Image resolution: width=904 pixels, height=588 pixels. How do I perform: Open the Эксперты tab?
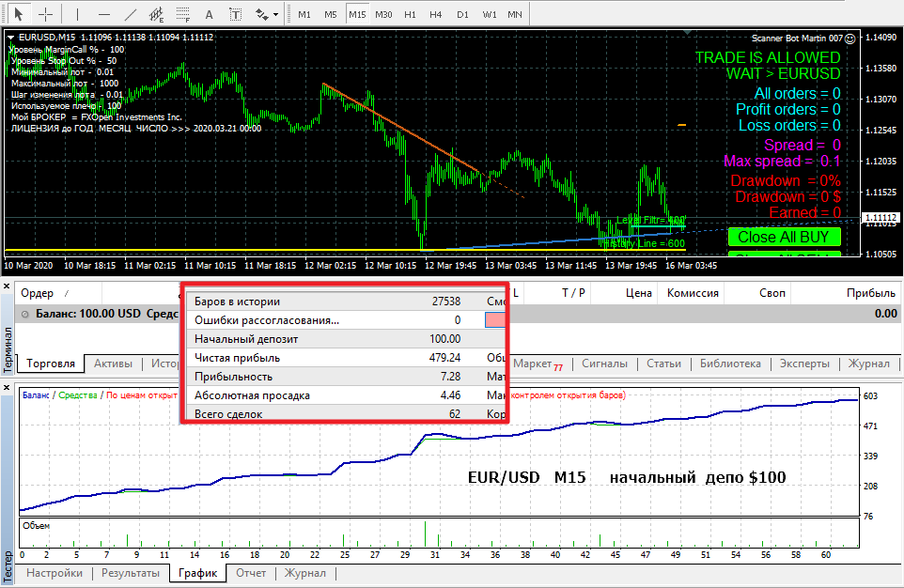(x=806, y=364)
